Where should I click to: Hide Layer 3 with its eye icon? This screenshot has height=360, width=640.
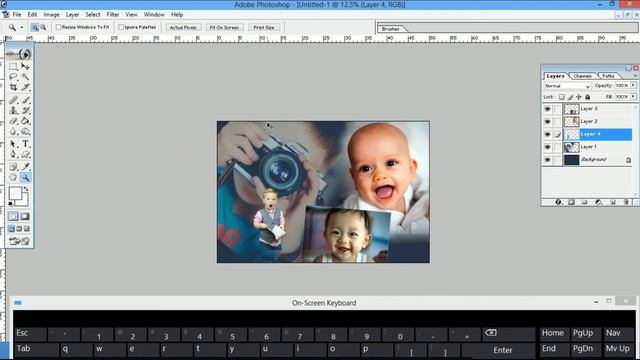click(547, 109)
